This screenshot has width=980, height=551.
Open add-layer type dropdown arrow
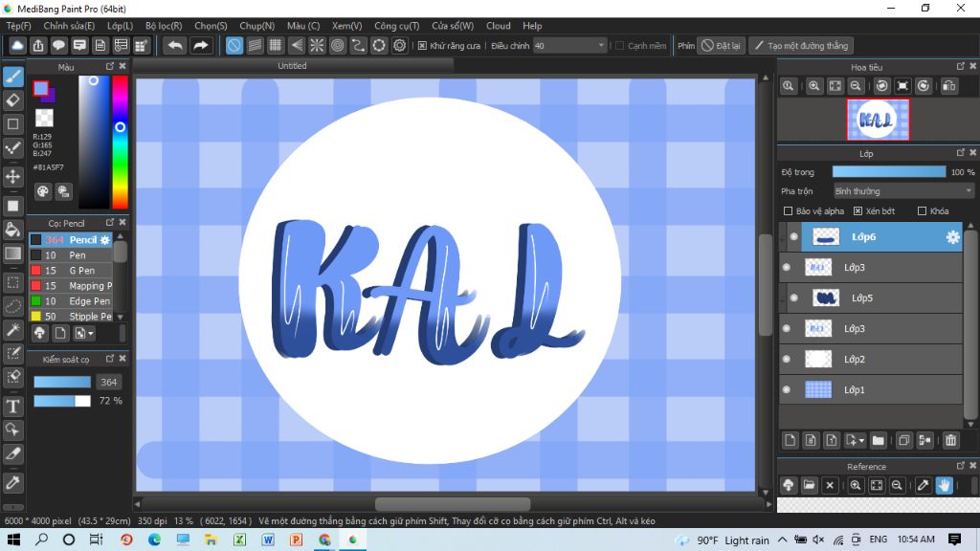point(862,440)
